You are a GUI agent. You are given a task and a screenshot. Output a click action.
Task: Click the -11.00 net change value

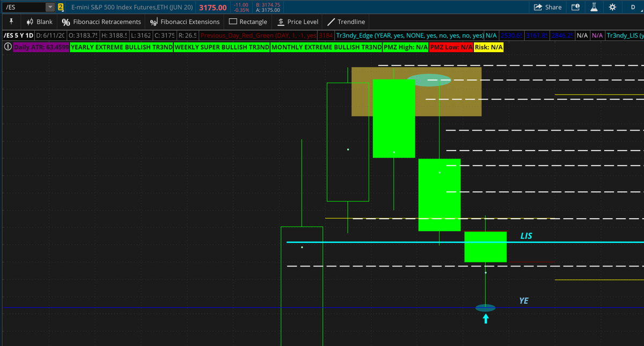(x=240, y=4)
